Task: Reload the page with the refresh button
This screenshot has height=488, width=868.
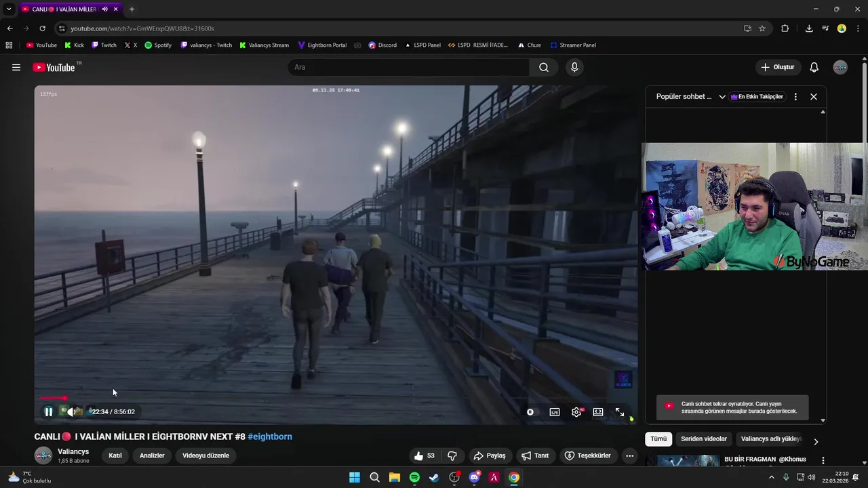Action: click(x=42, y=28)
